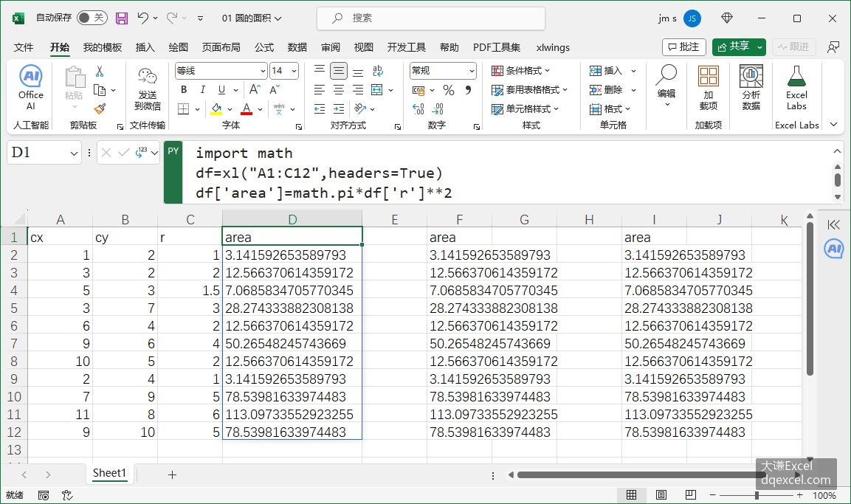
Task: Switch to Normal view
Action: click(631, 495)
